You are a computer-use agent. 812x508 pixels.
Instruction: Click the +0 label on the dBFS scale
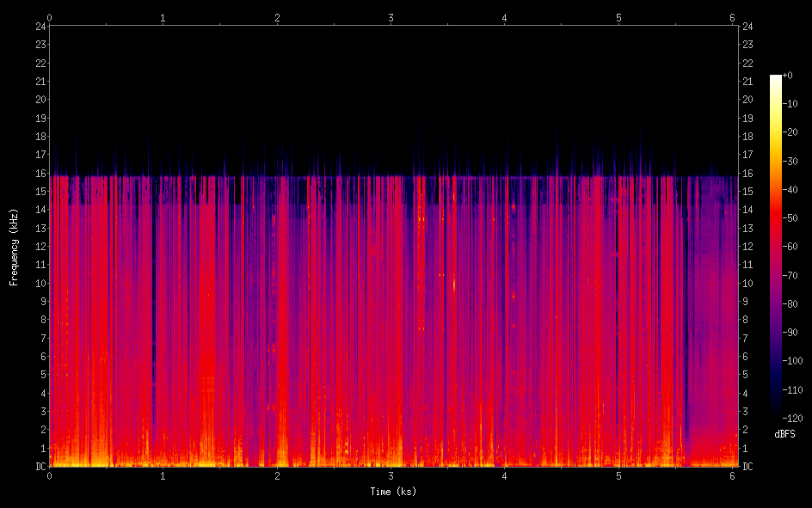789,76
